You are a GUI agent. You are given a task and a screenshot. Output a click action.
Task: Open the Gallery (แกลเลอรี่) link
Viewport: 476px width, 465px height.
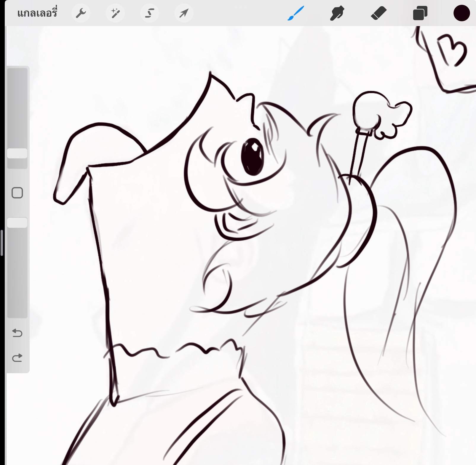(x=37, y=13)
